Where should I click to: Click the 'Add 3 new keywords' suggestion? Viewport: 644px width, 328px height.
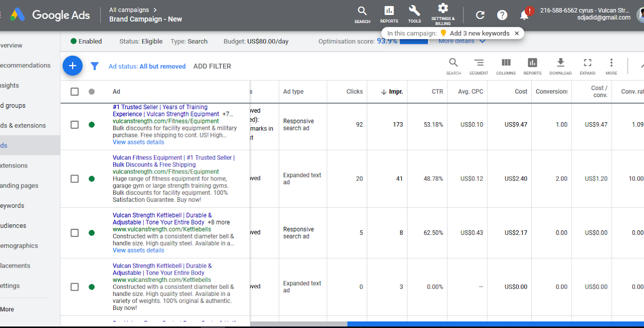[479, 33]
